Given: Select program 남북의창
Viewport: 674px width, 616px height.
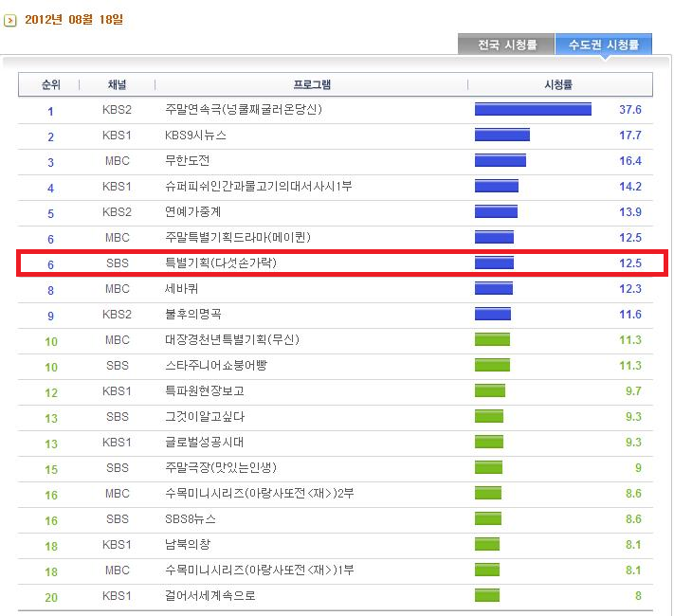Looking at the screenshot, I should coord(188,545).
